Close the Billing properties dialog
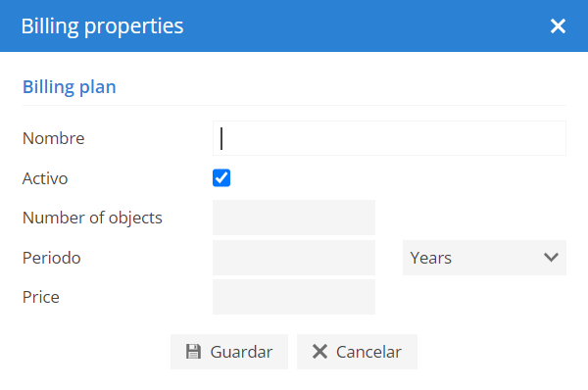The width and height of the screenshot is (588, 390). tap(558, 25)
